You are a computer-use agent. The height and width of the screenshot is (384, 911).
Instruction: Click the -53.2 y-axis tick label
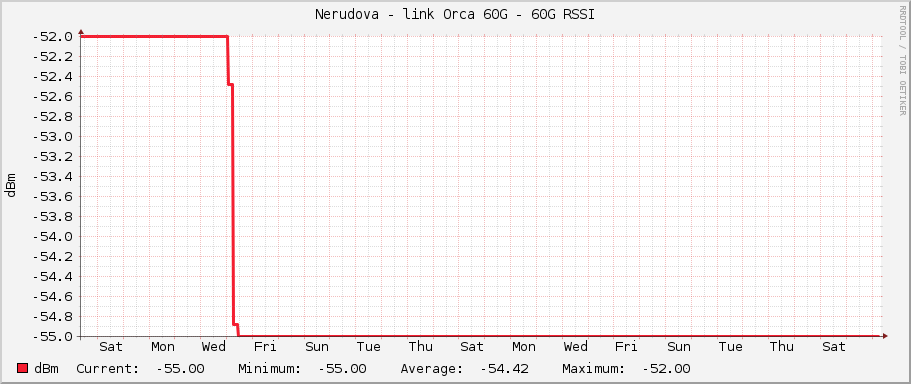(x=52, y=157)
